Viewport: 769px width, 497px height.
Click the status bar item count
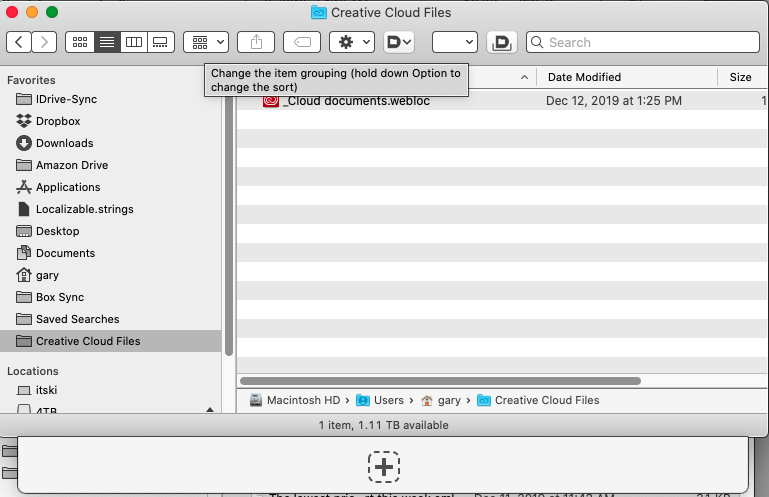point(384,425)
